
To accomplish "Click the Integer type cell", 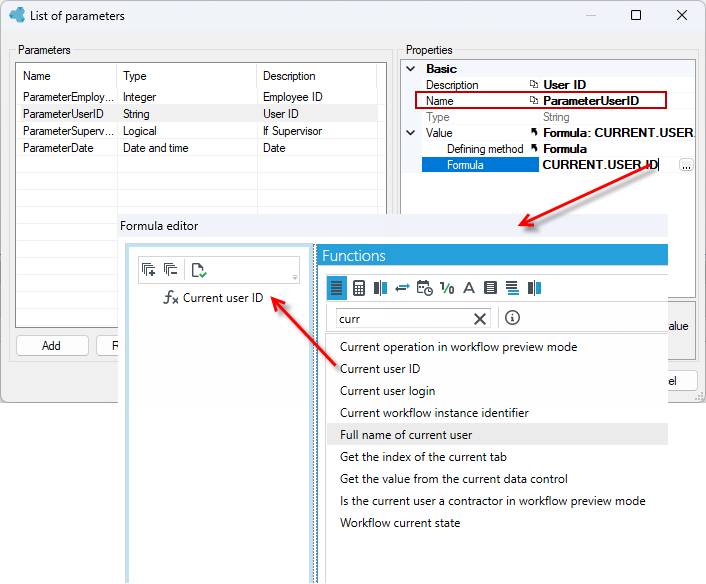I will pos(139,97).
